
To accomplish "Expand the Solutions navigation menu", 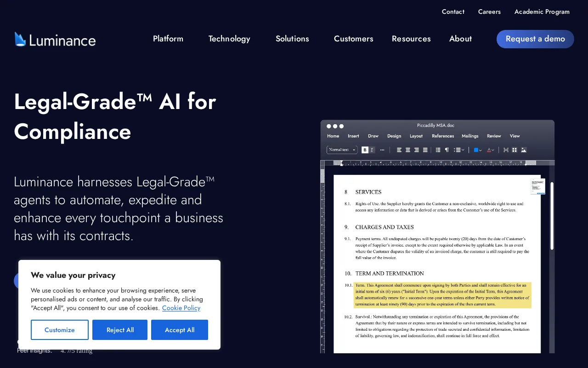I will (292, 39).
